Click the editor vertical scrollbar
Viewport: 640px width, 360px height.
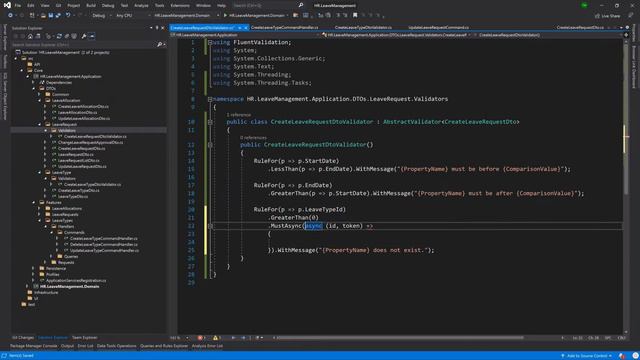coord(626,186)
